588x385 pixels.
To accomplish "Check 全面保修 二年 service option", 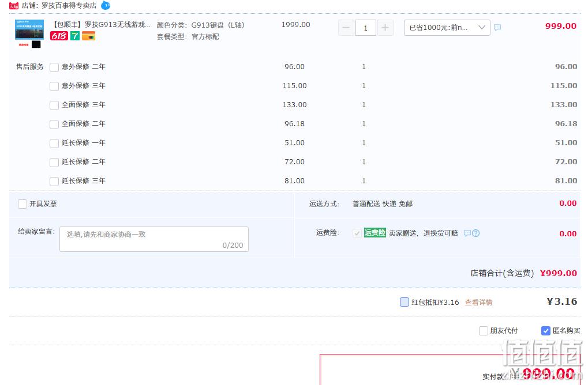I will pos(54,124).
